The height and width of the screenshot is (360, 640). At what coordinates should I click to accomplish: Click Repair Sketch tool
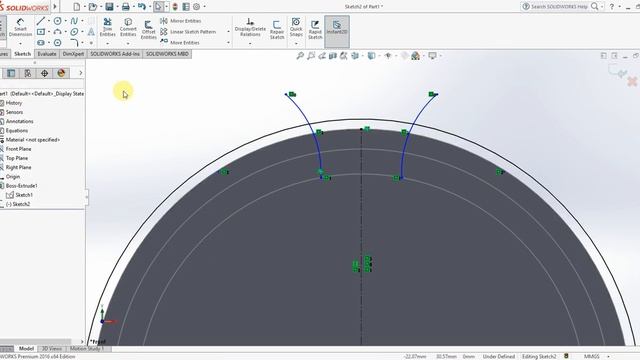coord(277,30)
